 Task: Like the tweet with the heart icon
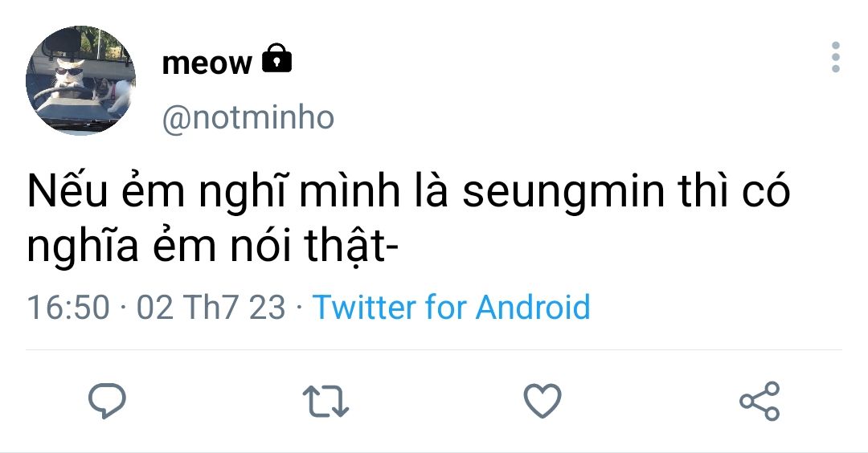coord(542,401)
